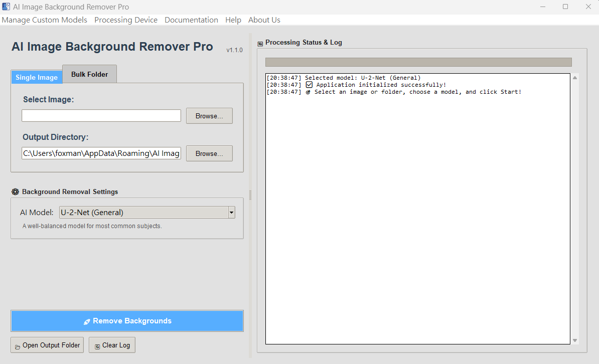Screen dimensions: 599x364
Task: Click the log scrollbar down arrow
Action: 575,340
